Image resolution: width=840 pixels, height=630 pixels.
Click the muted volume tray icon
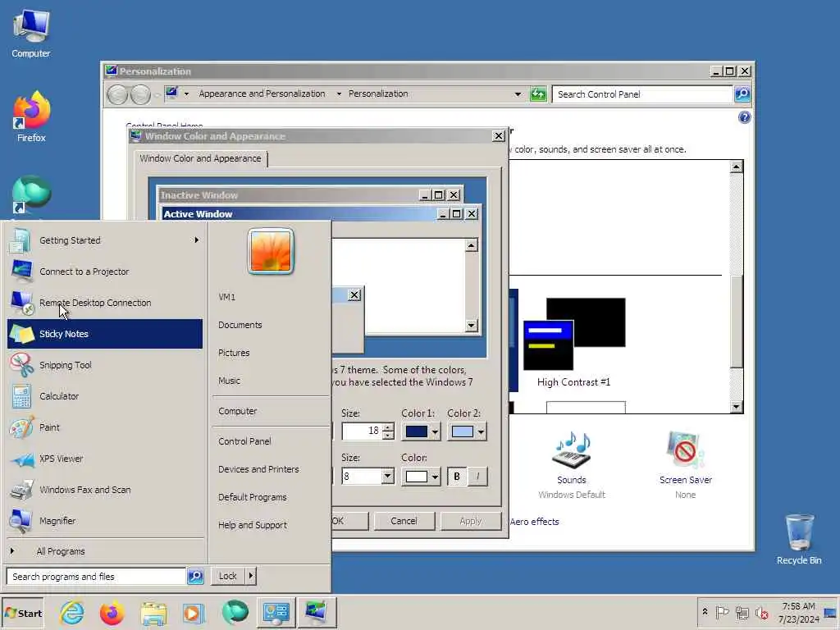pos(761,612)
